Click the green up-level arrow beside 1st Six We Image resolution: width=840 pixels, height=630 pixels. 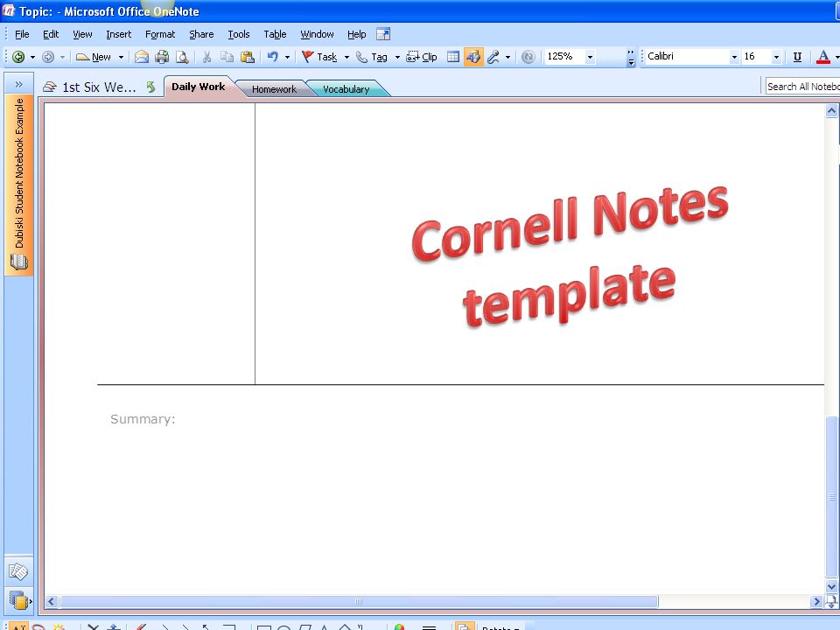(151, 87)
